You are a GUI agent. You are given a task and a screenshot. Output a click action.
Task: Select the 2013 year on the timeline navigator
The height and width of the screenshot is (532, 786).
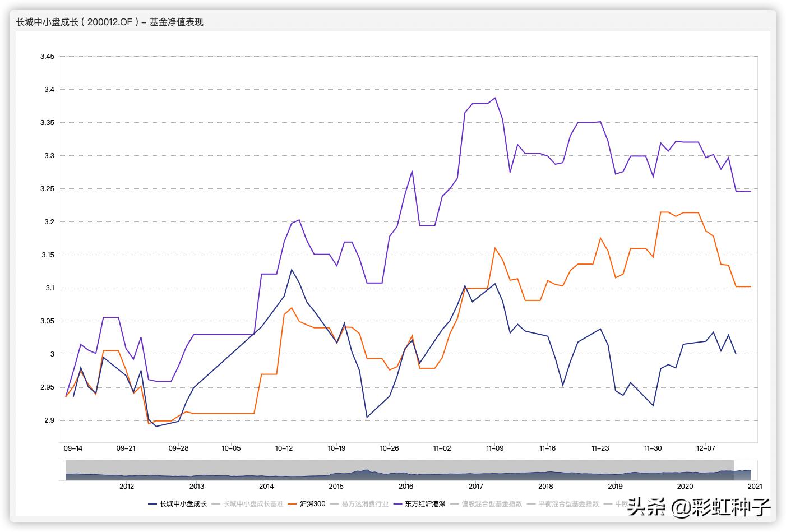(x=197, y=487)
